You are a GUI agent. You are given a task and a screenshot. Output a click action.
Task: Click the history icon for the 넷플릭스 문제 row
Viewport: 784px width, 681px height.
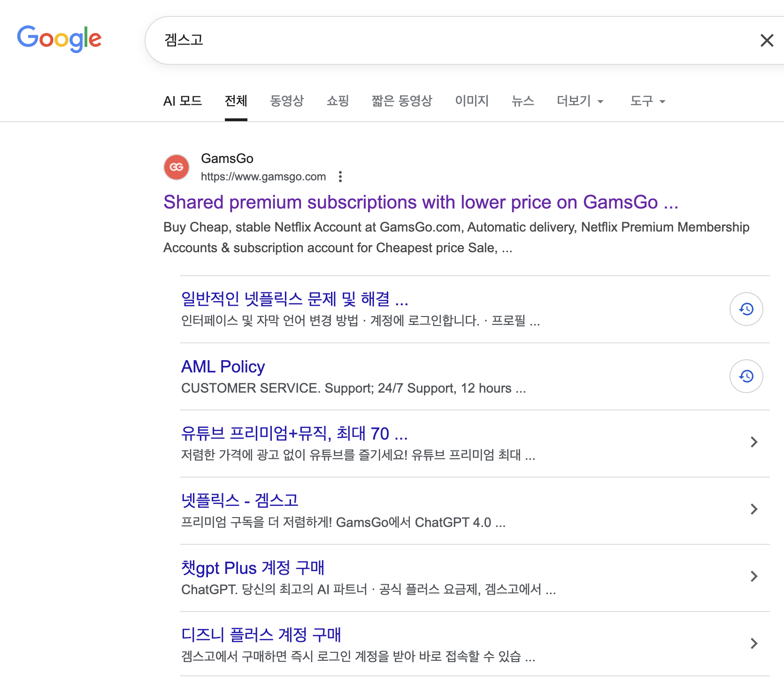click(746, 309)
